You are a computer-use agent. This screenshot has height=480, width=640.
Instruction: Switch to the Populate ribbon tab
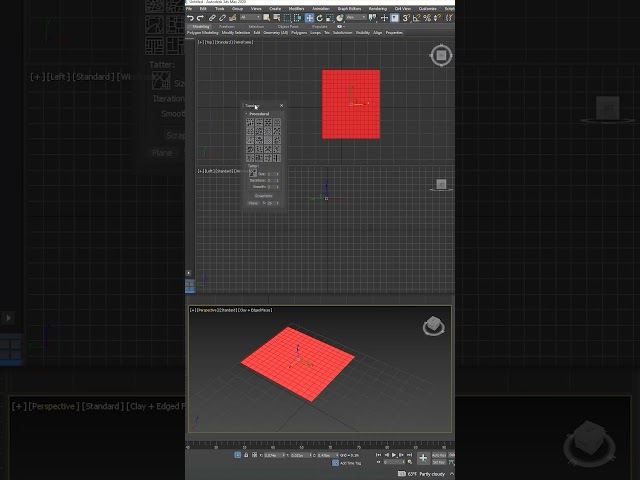[320, 27]
